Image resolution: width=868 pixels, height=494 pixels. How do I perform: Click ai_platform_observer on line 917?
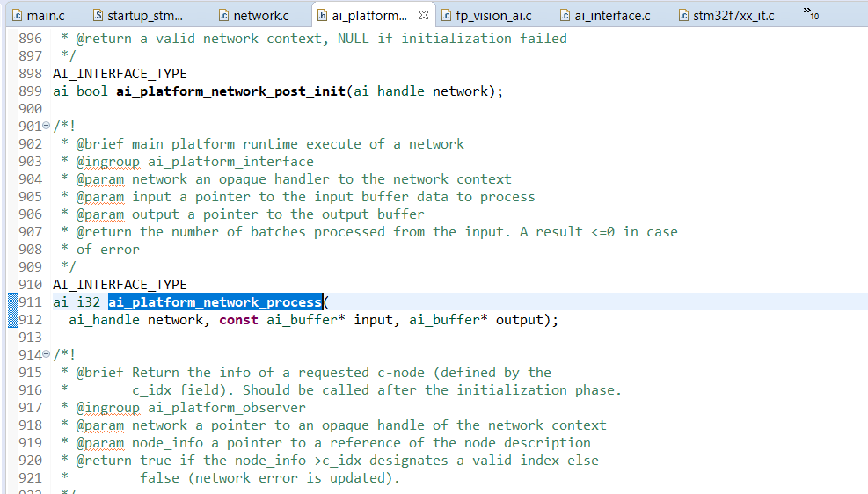tap(226, 408)
